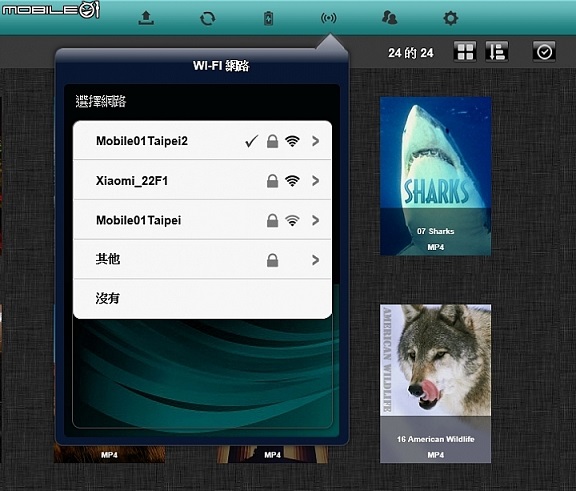The width and height of the screenshot is (576, 491).
Task: Toggle the Wi-Fi broadcast icon
Action: [x=328, y=18]
